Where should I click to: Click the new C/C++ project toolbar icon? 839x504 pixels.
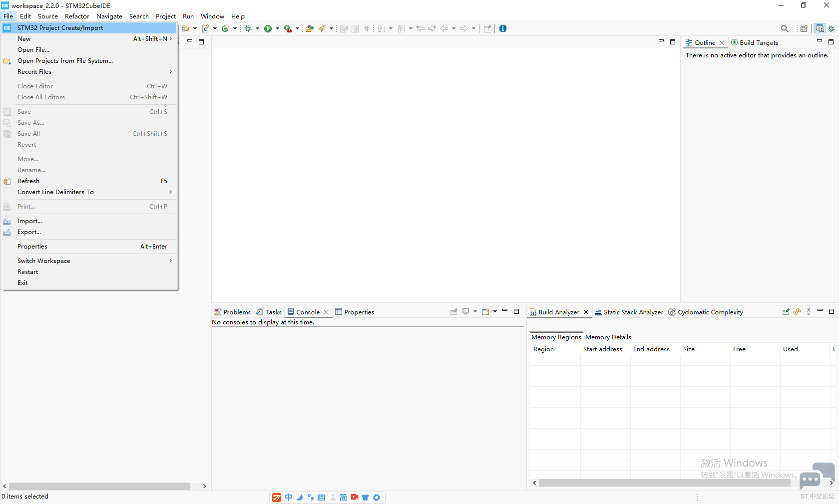(x=185, y=28)
